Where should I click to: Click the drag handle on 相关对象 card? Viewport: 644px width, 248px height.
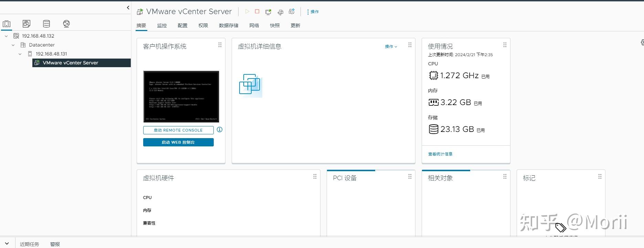[x=505, y=177]
